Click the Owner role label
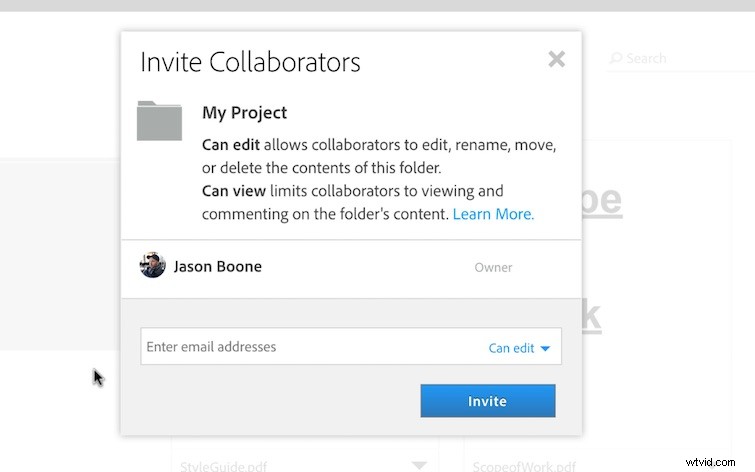This screenshot has width=755, height=472. click(x=493, y=267)
